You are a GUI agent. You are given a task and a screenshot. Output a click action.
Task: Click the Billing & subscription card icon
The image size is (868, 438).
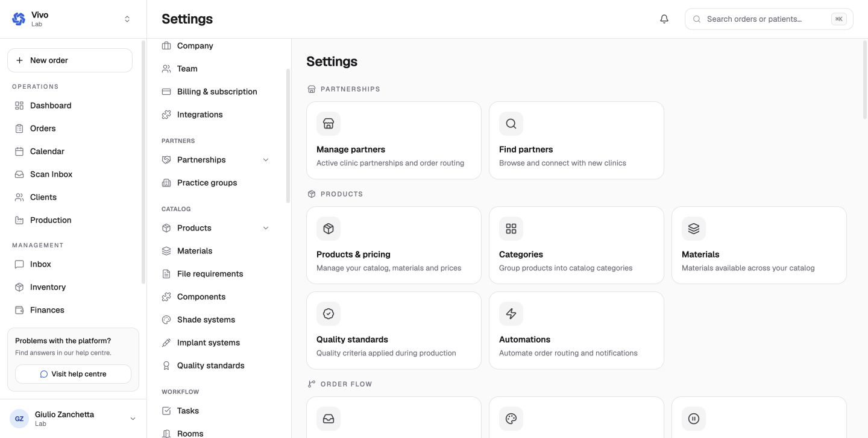point(166,92)
